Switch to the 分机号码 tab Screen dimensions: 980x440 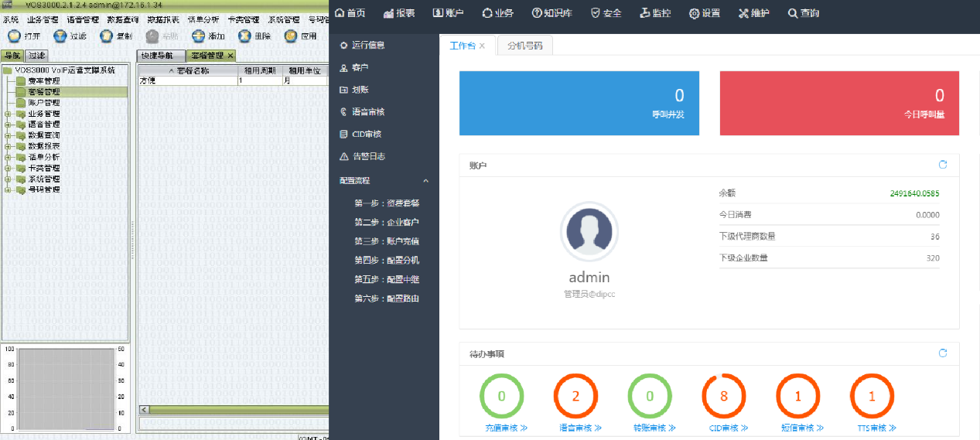(x=524, y=46)
